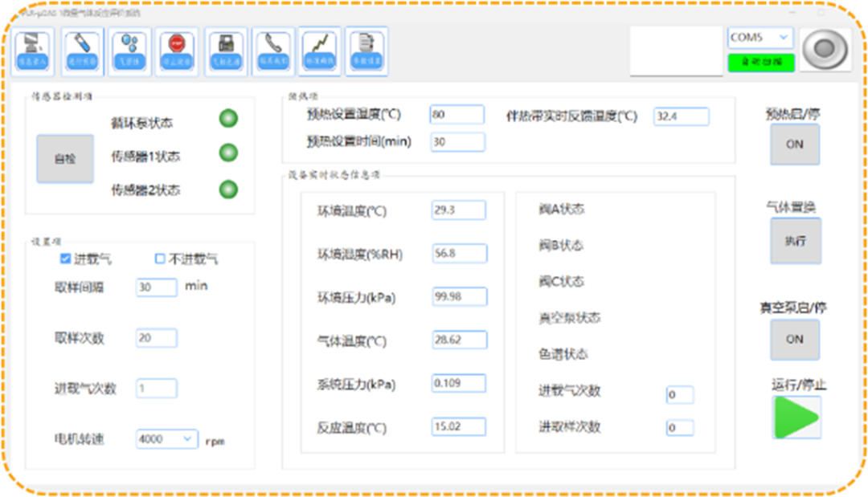
Task: Toggle 预热启/停 ON button
Action: [x=794, y=145]
